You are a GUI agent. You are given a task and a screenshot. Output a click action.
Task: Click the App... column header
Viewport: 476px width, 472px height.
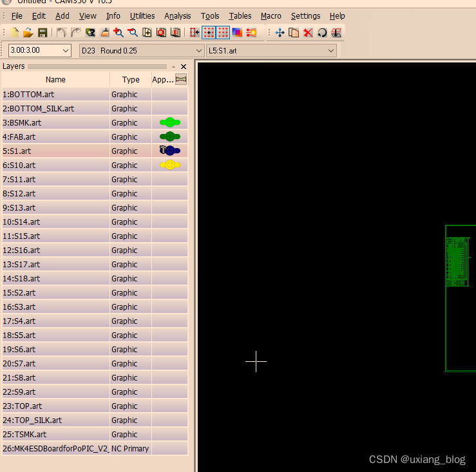(163, 80)
